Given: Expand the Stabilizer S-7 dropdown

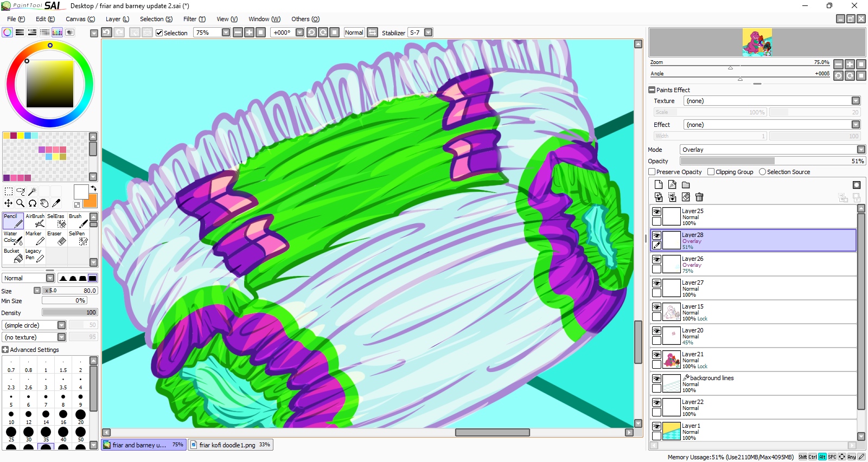Looking at the screenshot, I should (x=428, y=33).
